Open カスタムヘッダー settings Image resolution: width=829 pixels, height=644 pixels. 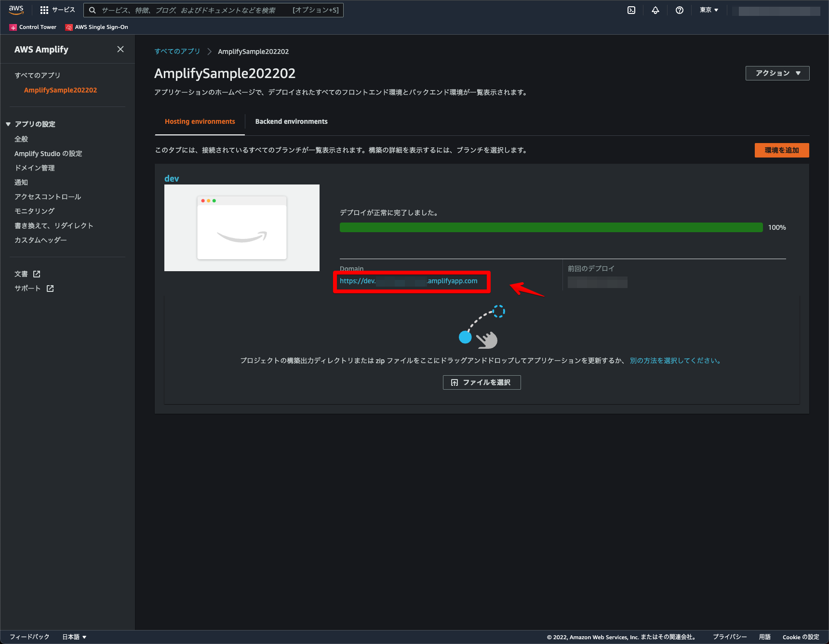point(41,240)
